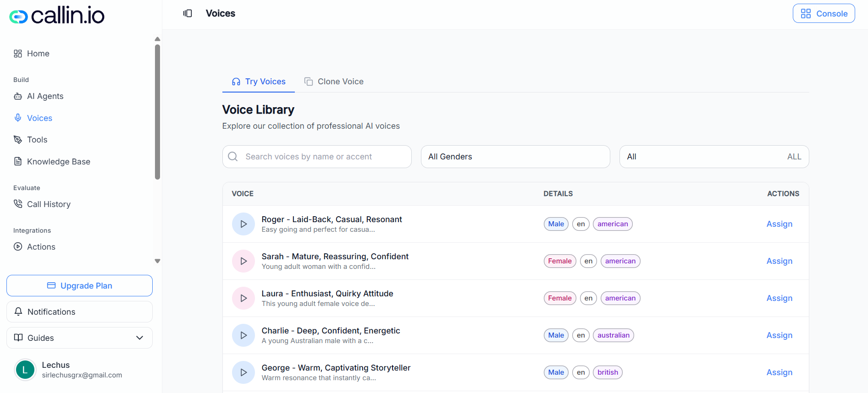
Task: Assign the Laura voice
Action: (x=780, y=298)
